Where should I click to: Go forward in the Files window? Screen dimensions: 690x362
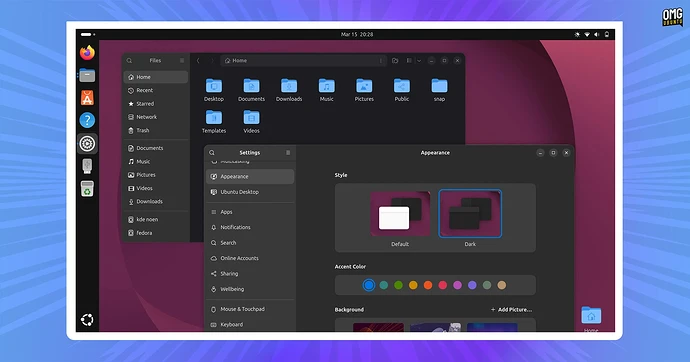[x=212, y=61]
